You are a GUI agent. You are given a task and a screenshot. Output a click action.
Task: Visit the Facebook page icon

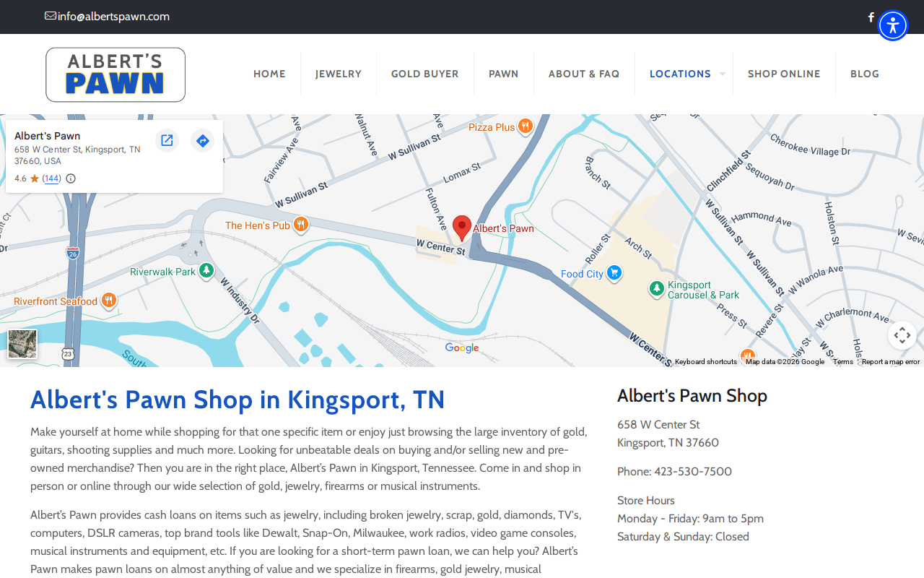pos(871,17)
